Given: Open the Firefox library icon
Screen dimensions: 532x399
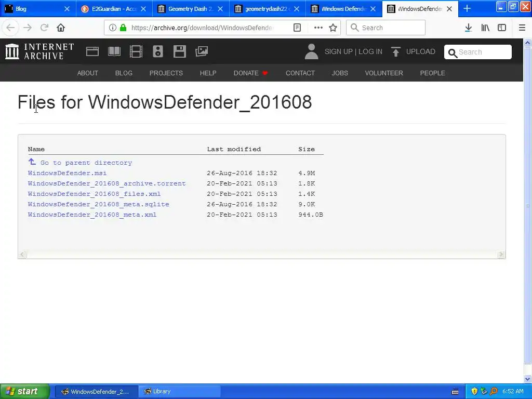Looking at the screenshot, I should pyautogui.click(x=485, y=28).
